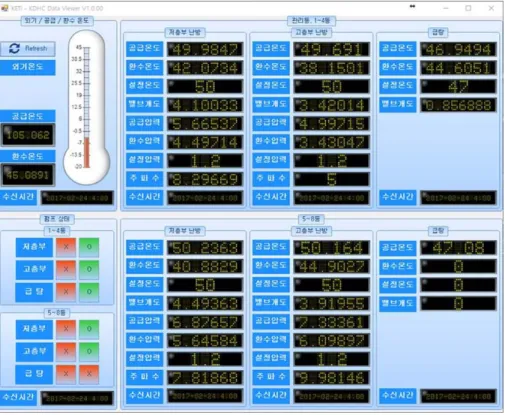Image resolution: width=505 pixels, height=415 pixels.
Task: Toggle green O for 고층부 in 1~4동 pump status
Action: [89, 269]
